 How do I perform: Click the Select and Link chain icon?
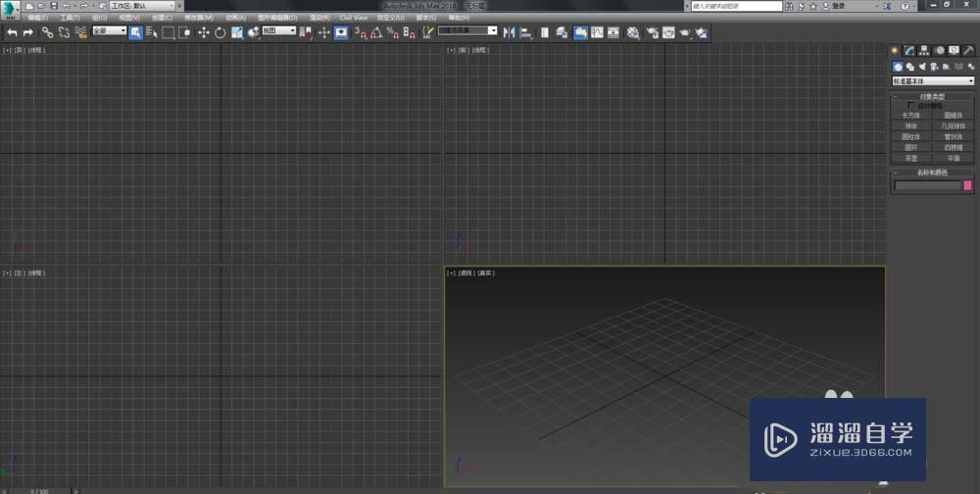point(47,32)
